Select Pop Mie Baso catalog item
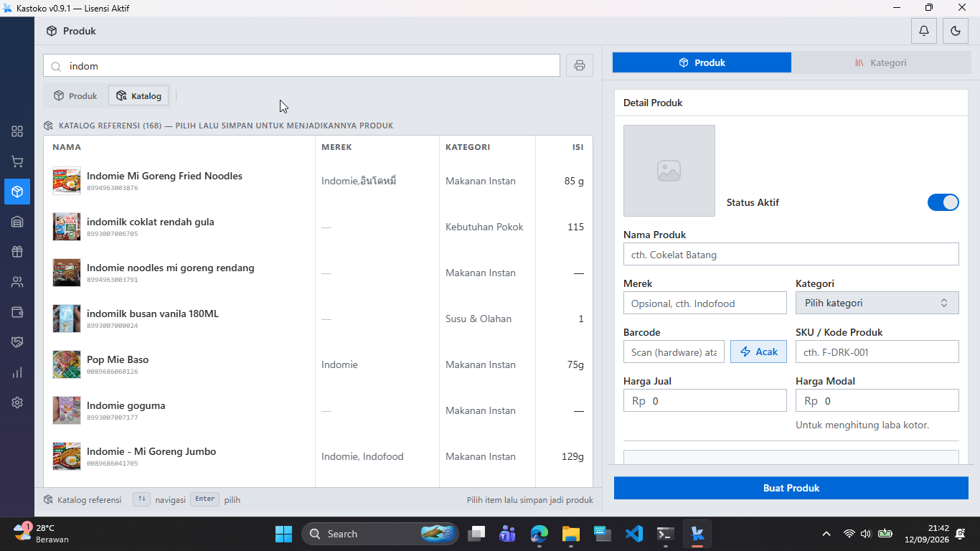This screenshot has height=551, width=980. pyautogui.click(x=318, y=364)
